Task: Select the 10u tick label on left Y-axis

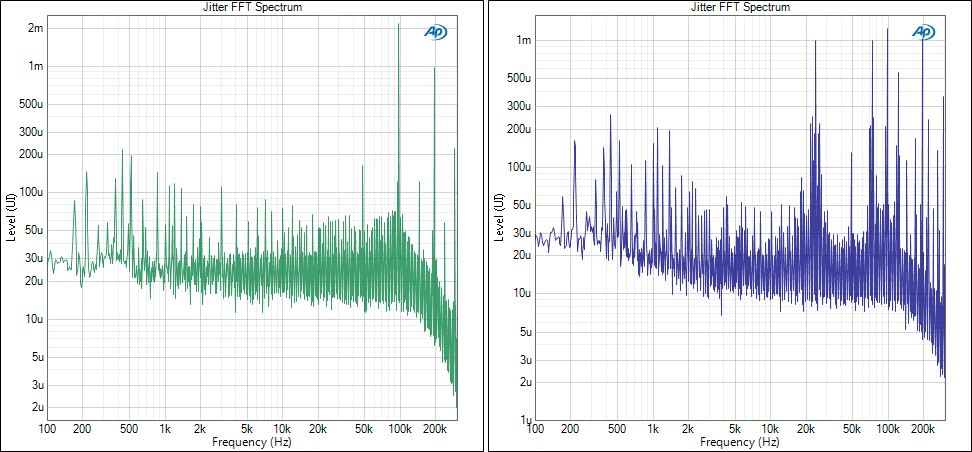Action: (x=33, y=319)
